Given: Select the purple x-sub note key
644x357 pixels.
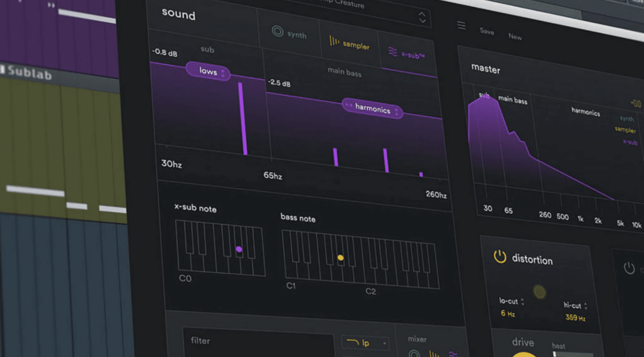Looking at the screenshot, I should click(239, 249).
